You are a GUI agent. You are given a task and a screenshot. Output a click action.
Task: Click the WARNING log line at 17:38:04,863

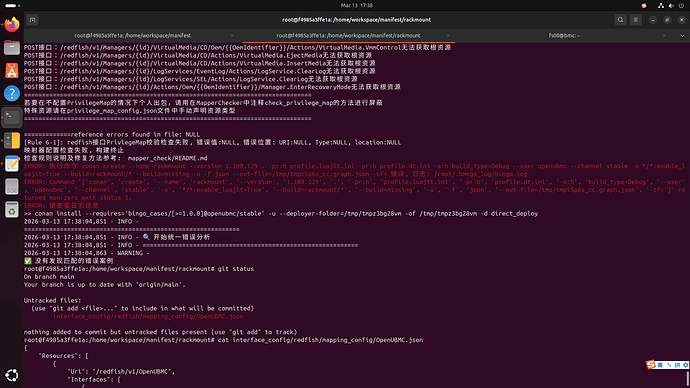click(87, 253)
